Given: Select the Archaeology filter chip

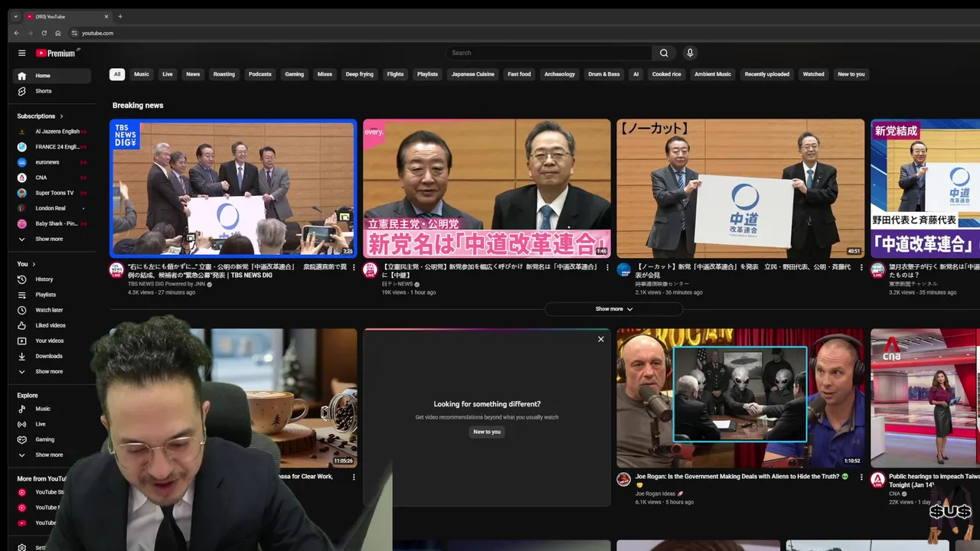Looking at the screenshot, I should click(x=560, y=74).
